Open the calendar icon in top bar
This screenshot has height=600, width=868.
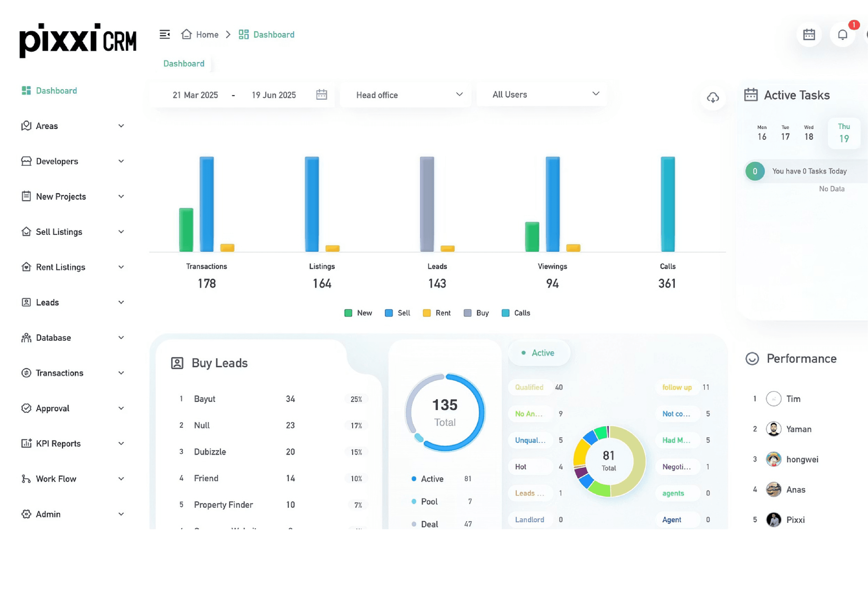(809, 35)
